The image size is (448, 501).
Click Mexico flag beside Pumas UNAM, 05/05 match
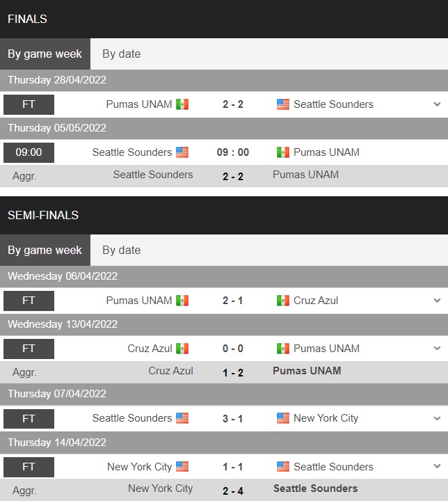pyautogui.click(x=283, y=152)
